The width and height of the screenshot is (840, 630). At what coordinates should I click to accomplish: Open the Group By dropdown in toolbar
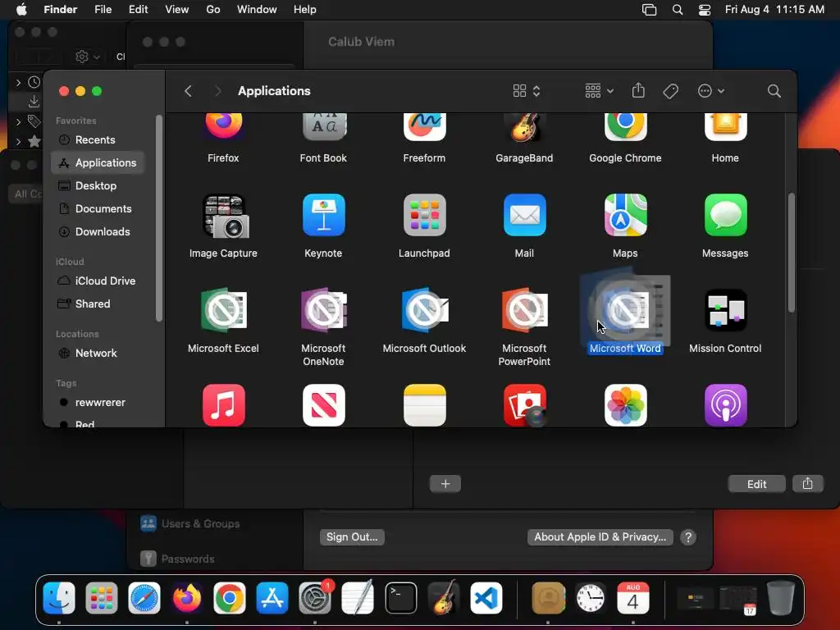599,91
